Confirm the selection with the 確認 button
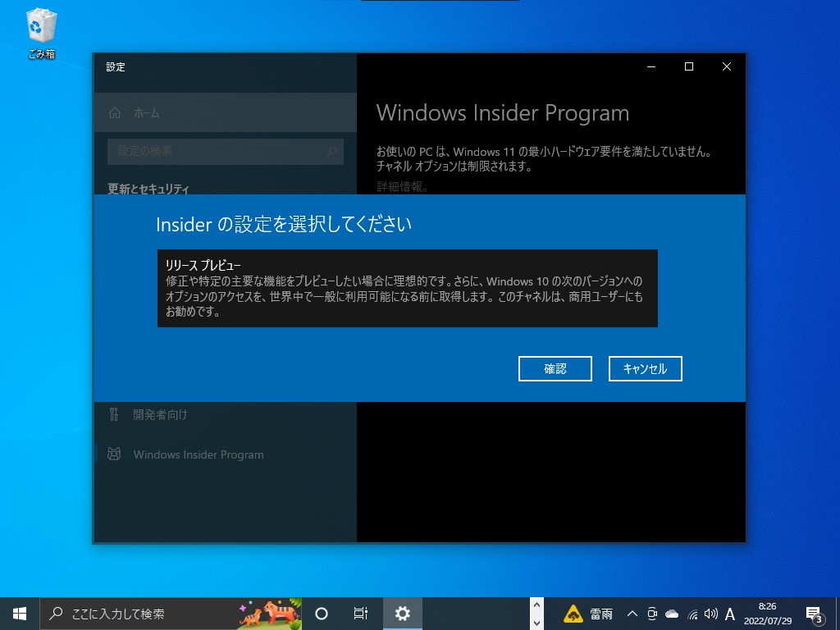The image size is (840, 630). click(x=555, y=368)
